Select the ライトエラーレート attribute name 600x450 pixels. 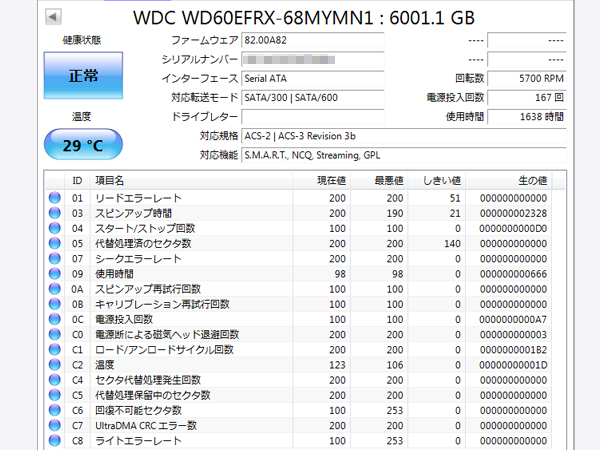(138, 440)
